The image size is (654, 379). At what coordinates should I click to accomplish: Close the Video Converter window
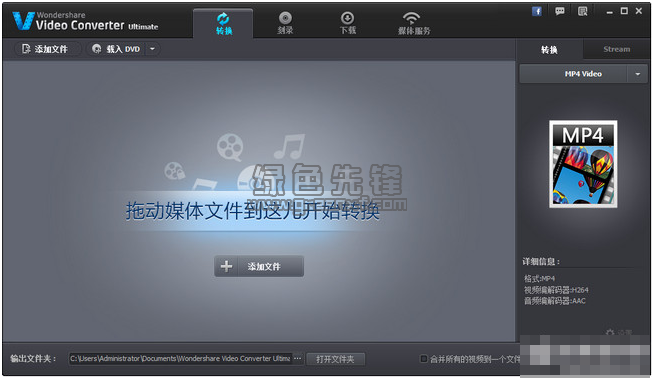click(639, 11)
